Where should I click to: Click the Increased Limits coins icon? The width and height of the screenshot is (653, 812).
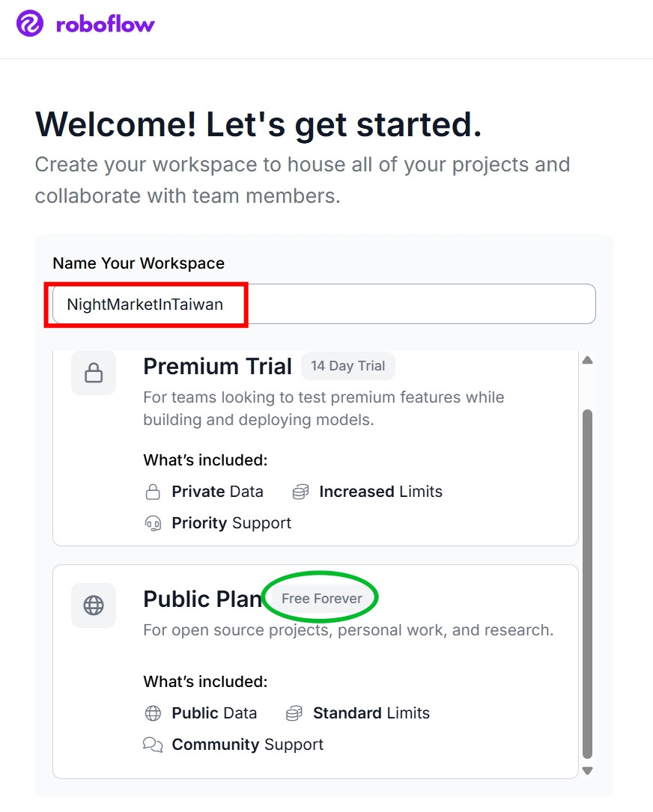(300, 492)
